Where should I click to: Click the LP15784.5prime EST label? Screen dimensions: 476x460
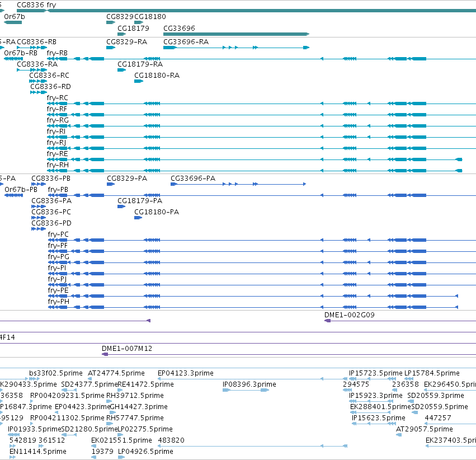coord(432,373)
